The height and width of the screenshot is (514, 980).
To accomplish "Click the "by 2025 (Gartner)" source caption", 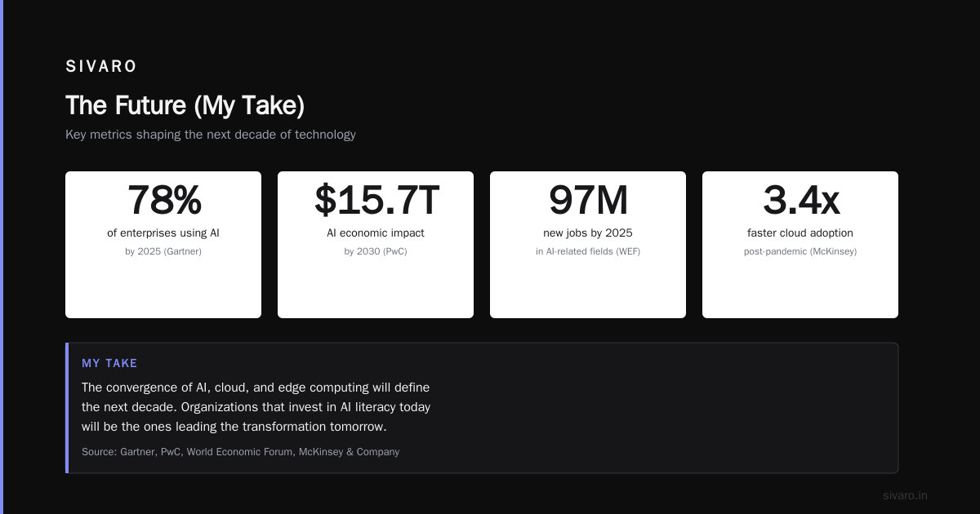I will tap(163, 251).
